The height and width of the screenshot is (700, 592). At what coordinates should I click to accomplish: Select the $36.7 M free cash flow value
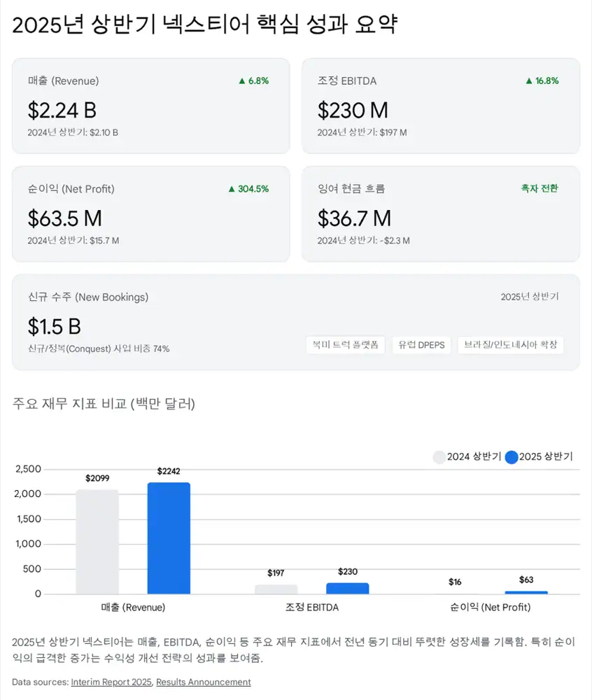click(x=354, y=218)
